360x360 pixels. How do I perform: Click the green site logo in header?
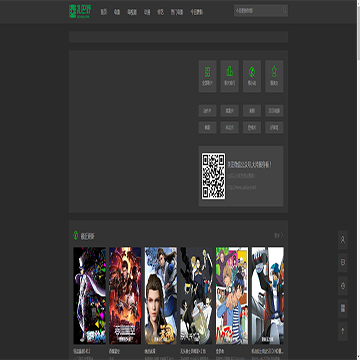(79, 11)
